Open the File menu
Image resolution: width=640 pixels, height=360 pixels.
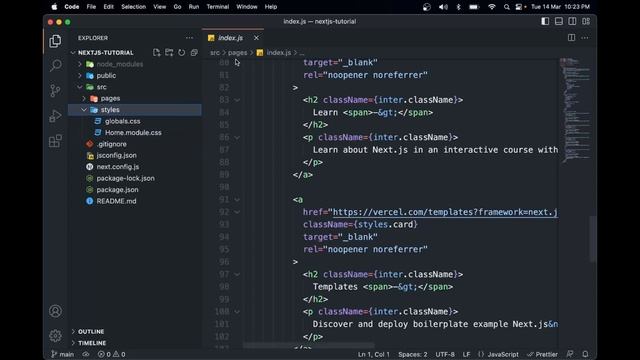pos(91,7)
